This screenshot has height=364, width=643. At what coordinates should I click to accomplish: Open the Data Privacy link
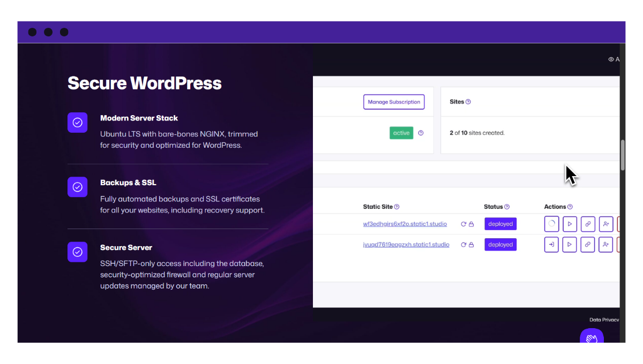tap(603, 320)
